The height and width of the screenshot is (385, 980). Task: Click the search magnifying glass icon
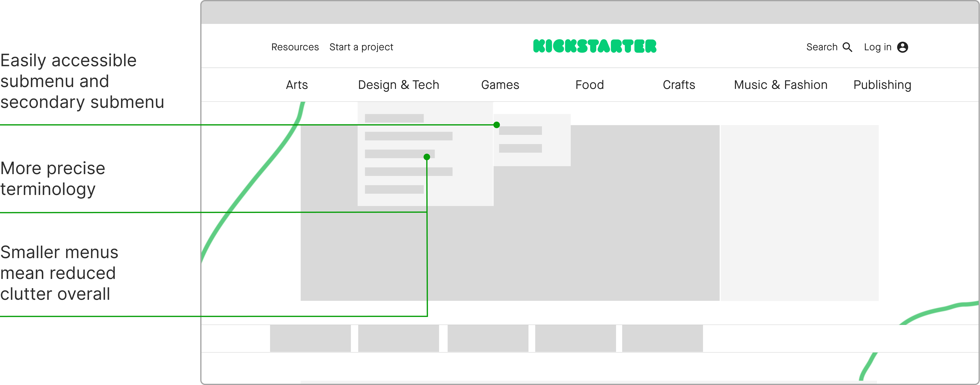[847, 47]
